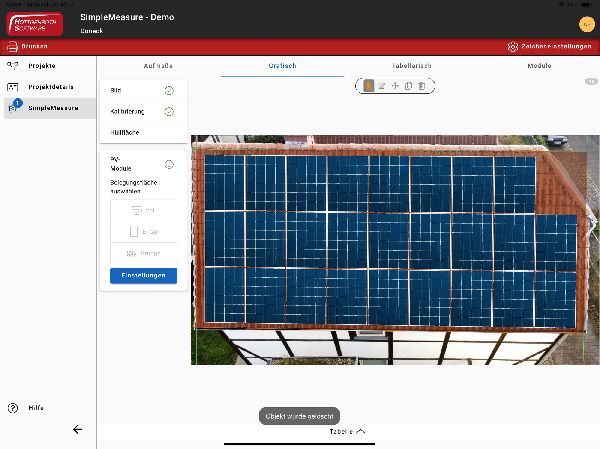The image size is (600, 449).
Task: Click the add plus tool
Action: (x=395, y=86)
